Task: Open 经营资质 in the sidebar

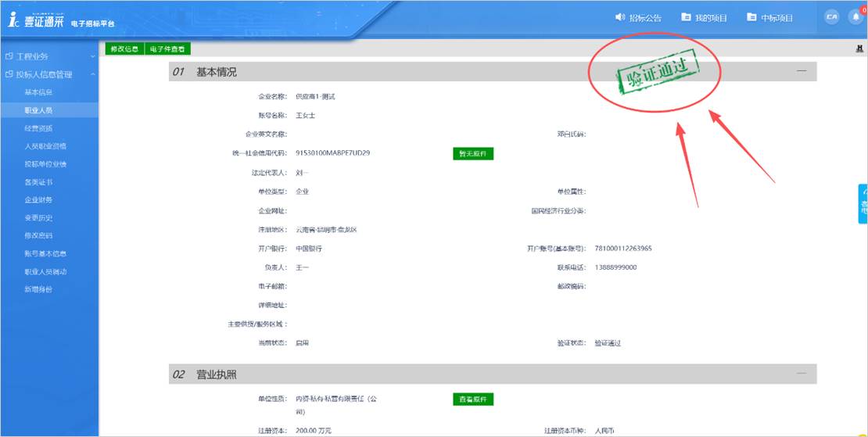Action: [38, 128]
